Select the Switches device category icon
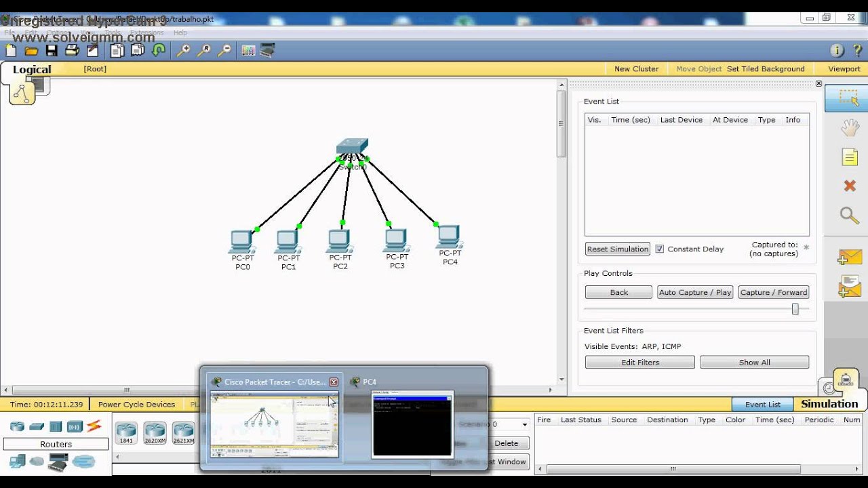This screenshot has height=488, width=868. (x=37, y=426)
